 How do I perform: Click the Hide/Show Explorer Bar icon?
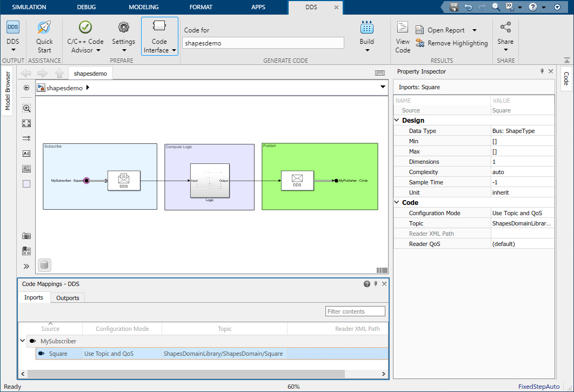pos(26,88)
